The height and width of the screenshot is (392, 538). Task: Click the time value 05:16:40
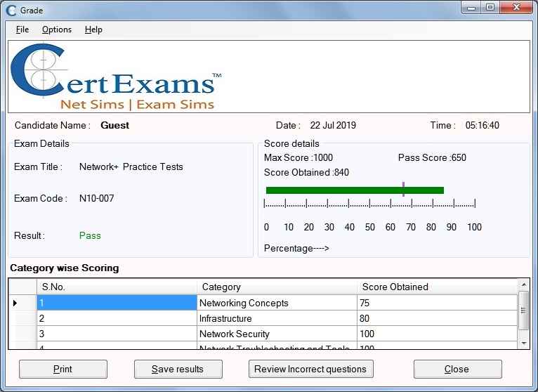pyautogui.click(x=482, y=125)
